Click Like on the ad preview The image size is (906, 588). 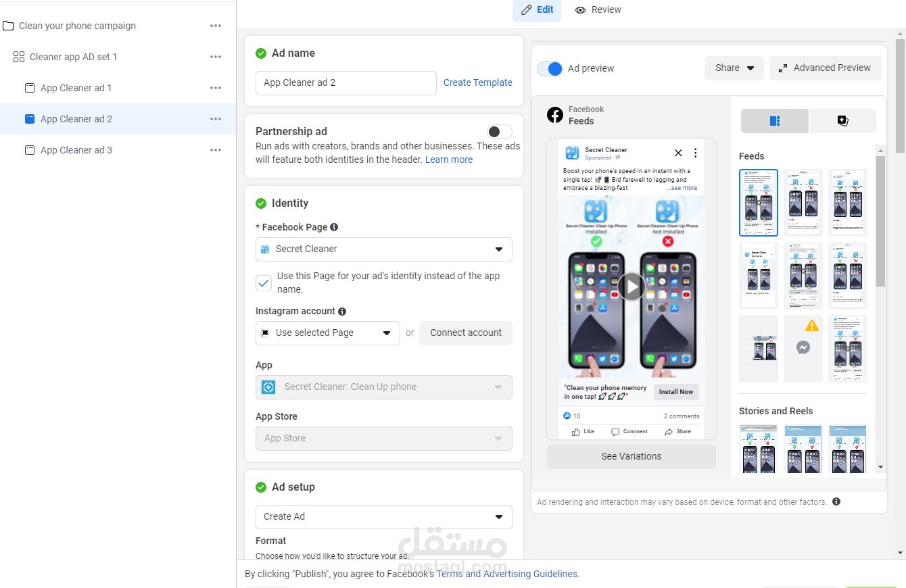point(583,431)
